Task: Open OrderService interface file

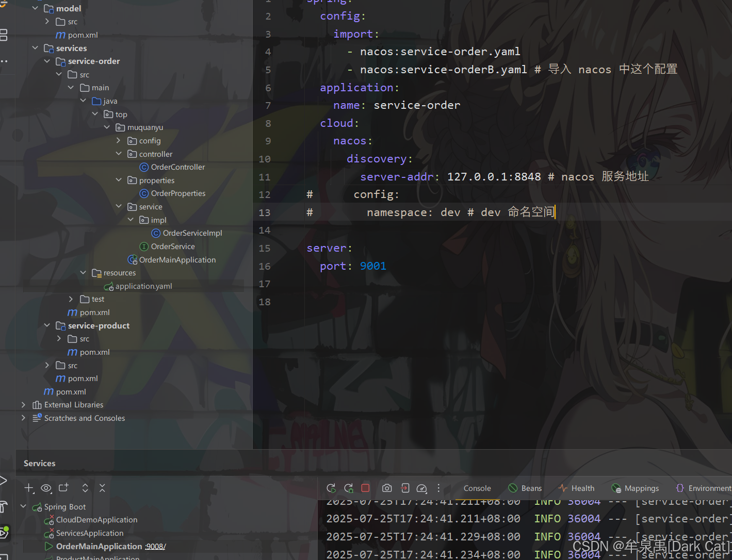Action: pyautogui.click(x=173, y=246)
